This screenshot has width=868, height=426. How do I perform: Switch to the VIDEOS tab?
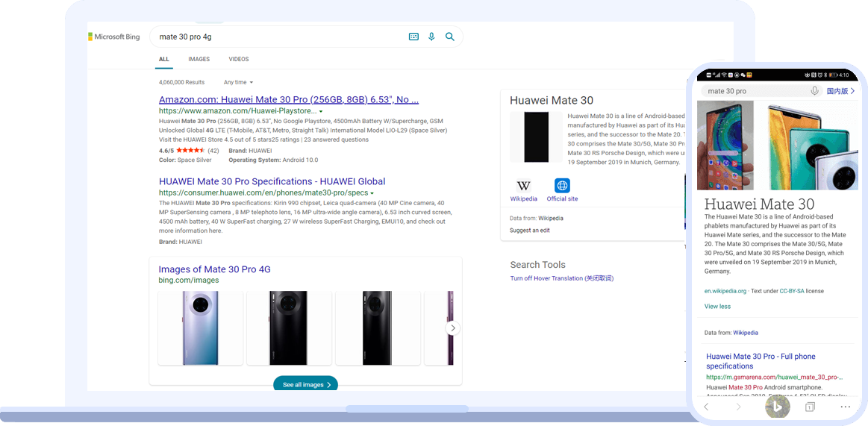239,59
